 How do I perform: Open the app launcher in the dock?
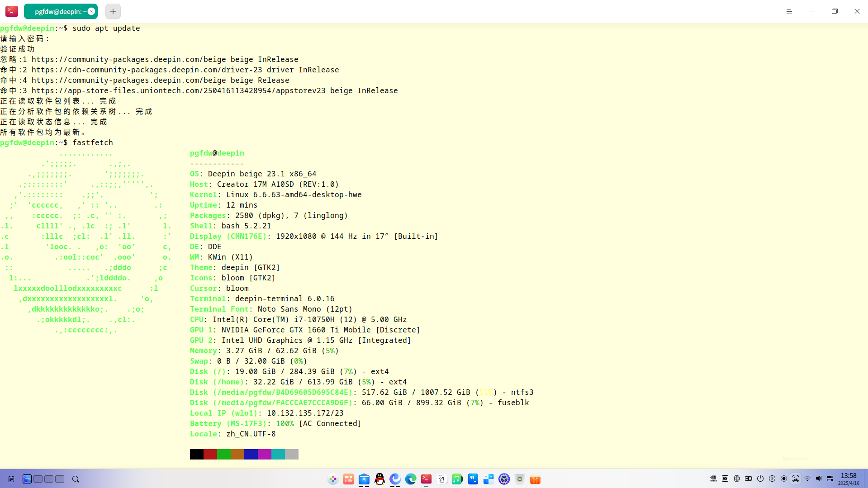333,479
